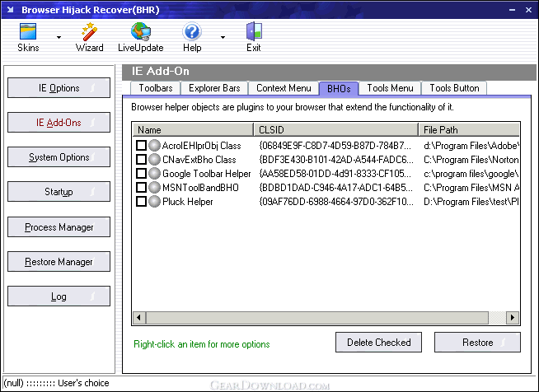Click CLSID starting {AA58ED58-01DD
Screen dimensions: 539x392
tap(335, 174)
